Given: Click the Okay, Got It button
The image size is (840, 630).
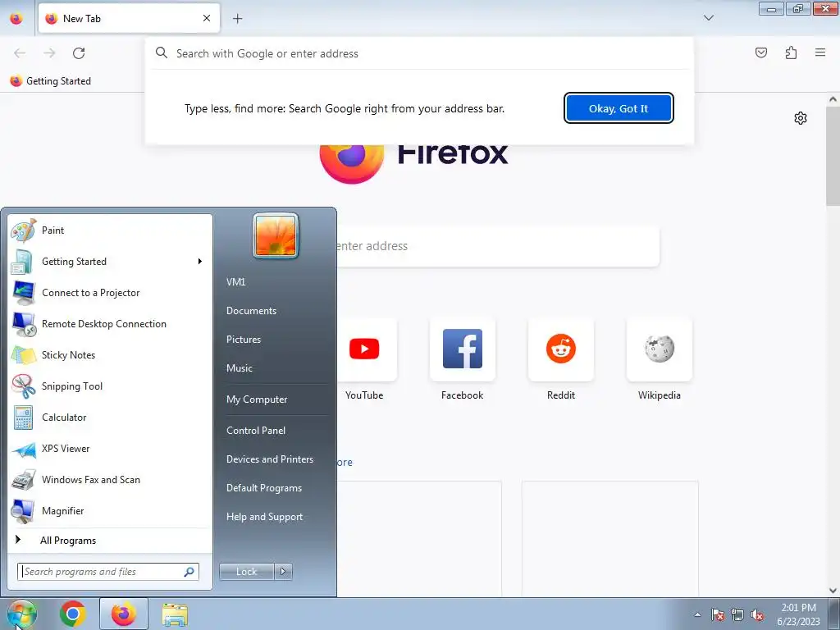Looking at the screenshot, I should (x=619, y=108).
